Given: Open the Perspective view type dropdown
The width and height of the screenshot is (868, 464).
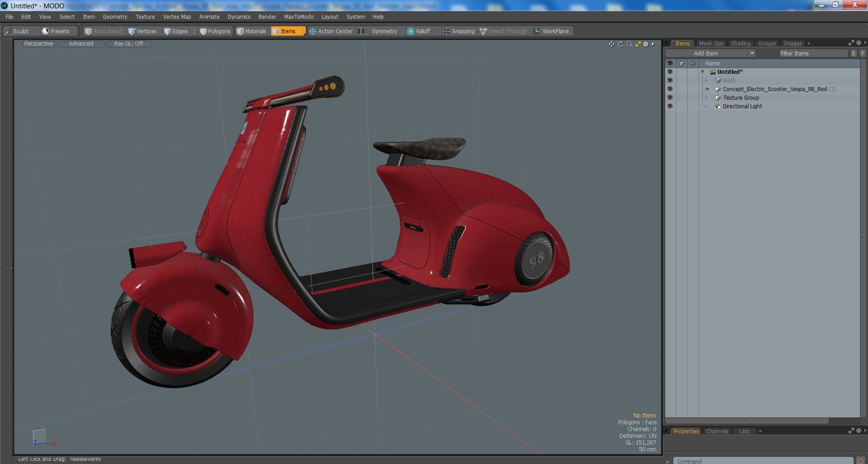Looking at the screenshot, I should pos(38,44).
